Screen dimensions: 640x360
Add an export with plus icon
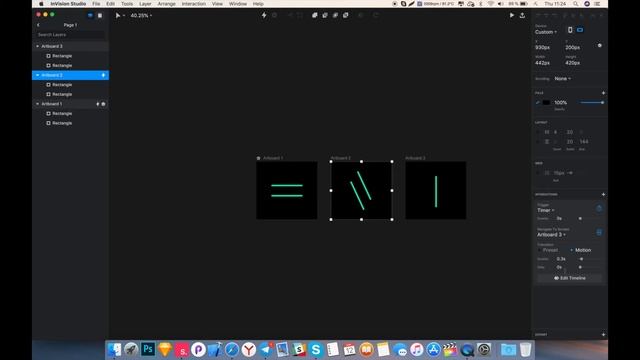coord(603,334)
